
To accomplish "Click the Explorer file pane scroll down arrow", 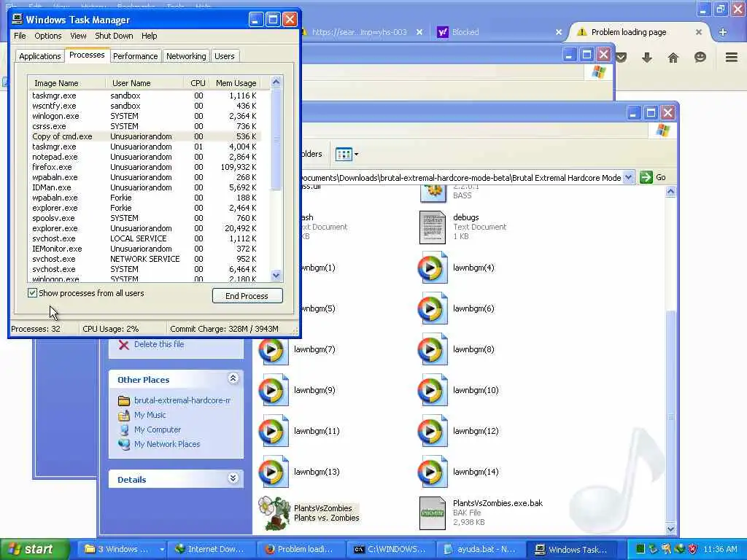I will click(x=670, y=529).
